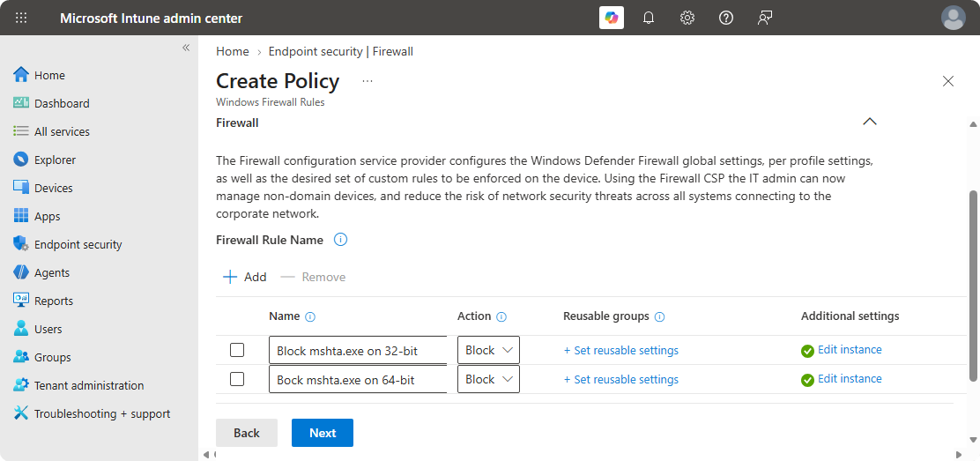980x461 pixels.
Task: Click the Reports icon in sidebar
Action: point(21,301)
